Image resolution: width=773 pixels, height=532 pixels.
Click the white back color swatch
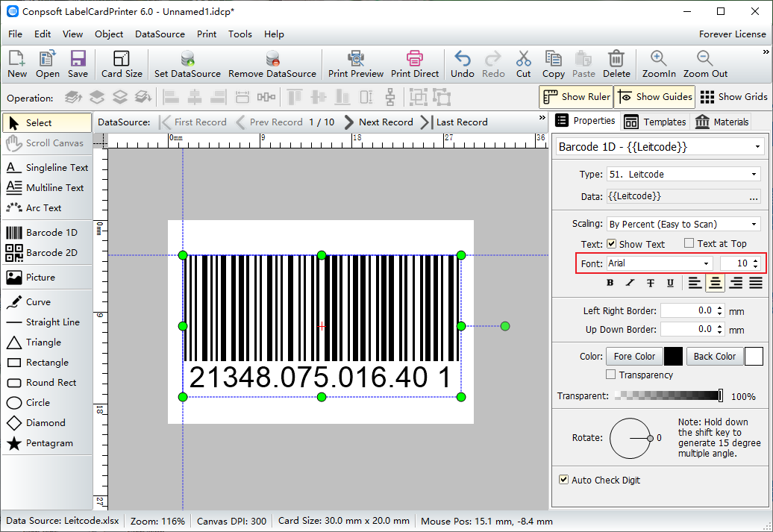(754, 357)
